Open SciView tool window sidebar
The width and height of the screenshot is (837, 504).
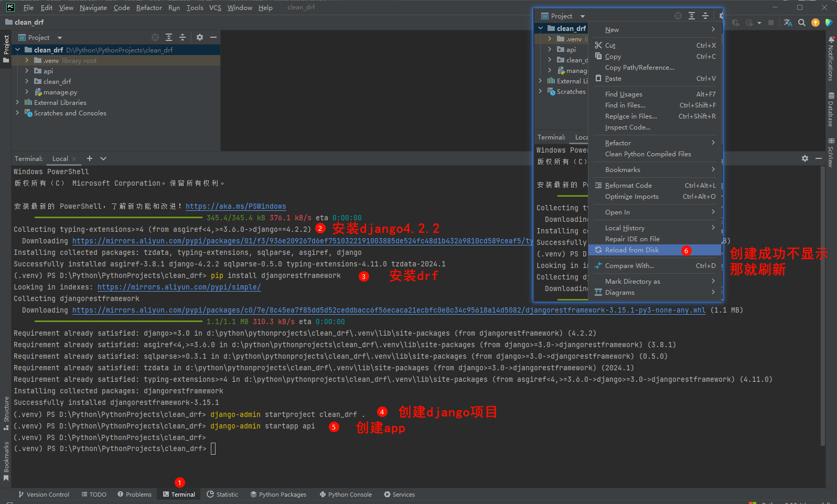[831, 152]
